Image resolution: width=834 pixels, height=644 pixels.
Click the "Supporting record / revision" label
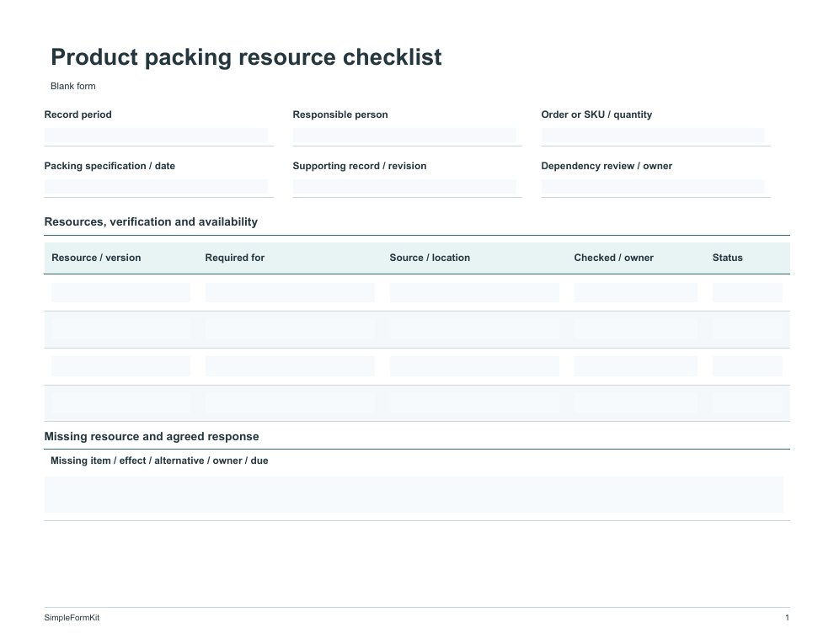pos(360,166)
